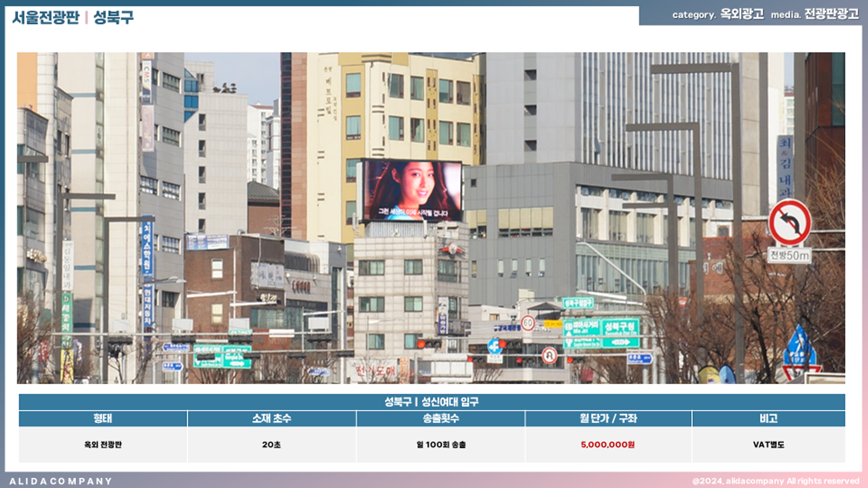Click the blue triangular road sign
This screenshot has height=488, width=868.
(x=799, y=346)
